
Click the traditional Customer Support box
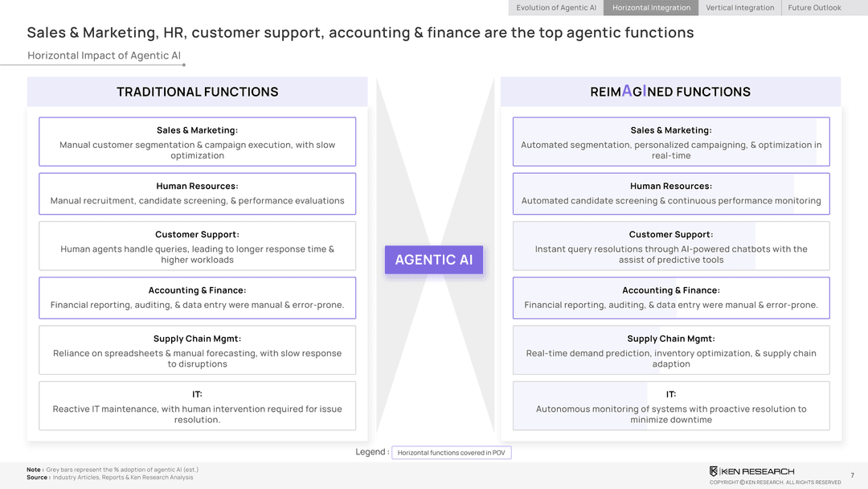(x=197, y=246)
